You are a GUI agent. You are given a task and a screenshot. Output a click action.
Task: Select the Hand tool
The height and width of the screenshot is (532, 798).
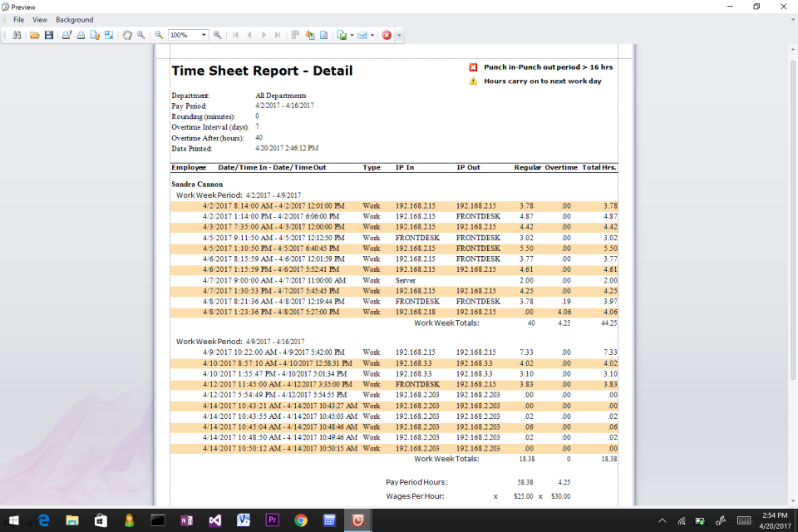[x=126, y=35]
